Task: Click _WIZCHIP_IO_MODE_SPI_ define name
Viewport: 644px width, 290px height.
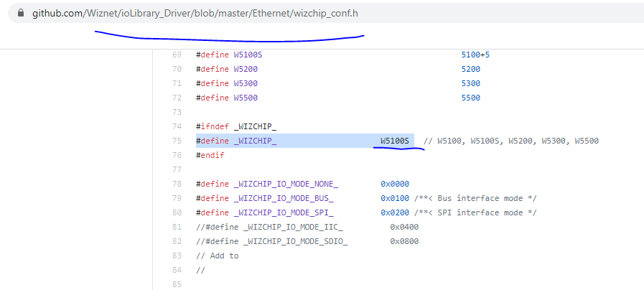Action: [284, 212]
